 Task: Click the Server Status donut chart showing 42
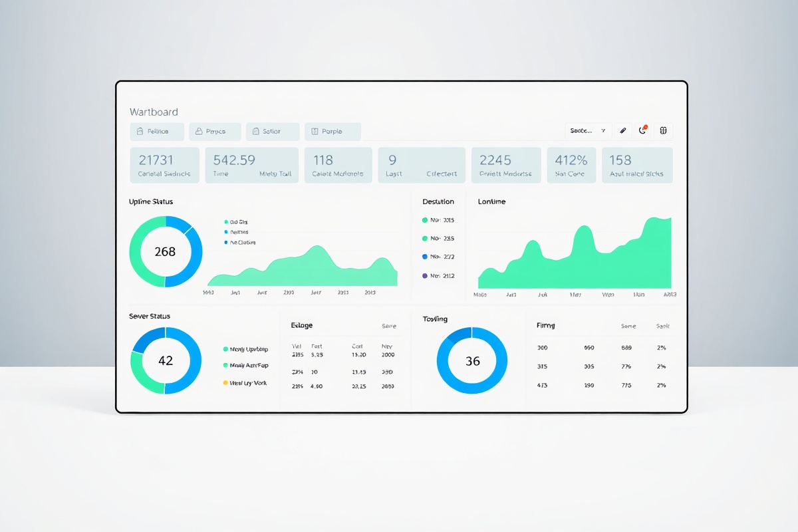click(x=166, y=360)
